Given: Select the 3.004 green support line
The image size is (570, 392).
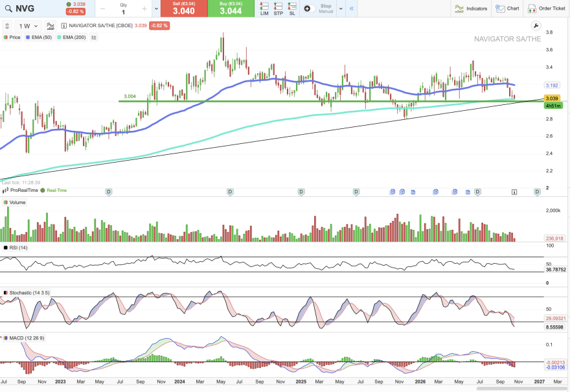Looking at the screenshot, I should 331,101.
